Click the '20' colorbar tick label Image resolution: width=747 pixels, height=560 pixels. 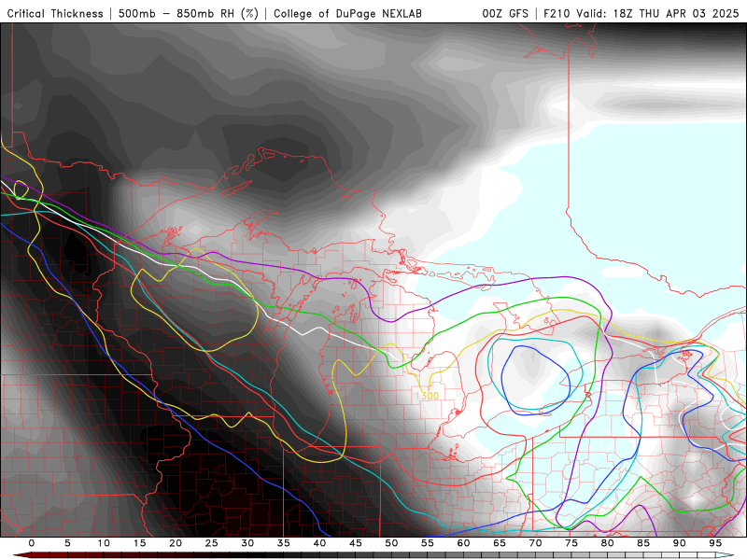[176, 543]
